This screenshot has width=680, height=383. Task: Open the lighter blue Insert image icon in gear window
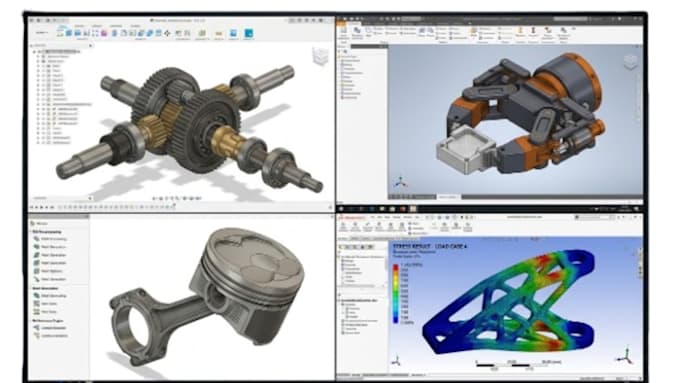click(x=233, y=33)
